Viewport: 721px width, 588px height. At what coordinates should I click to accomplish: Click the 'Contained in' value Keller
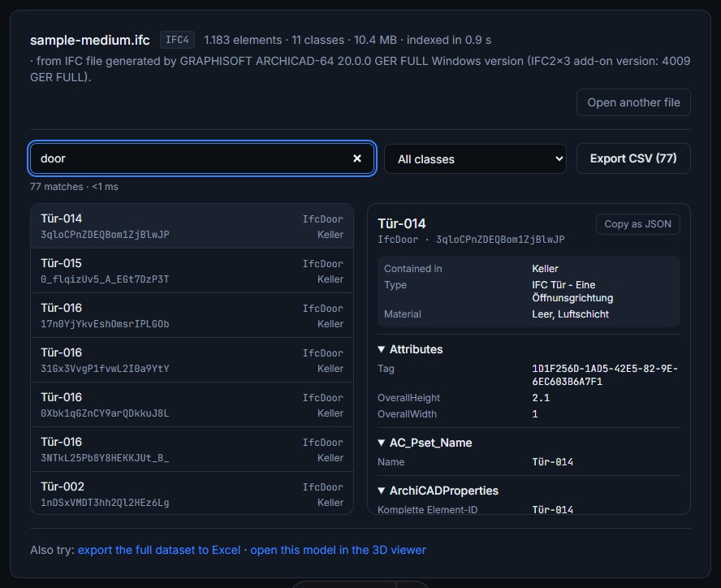click(545, 268)
